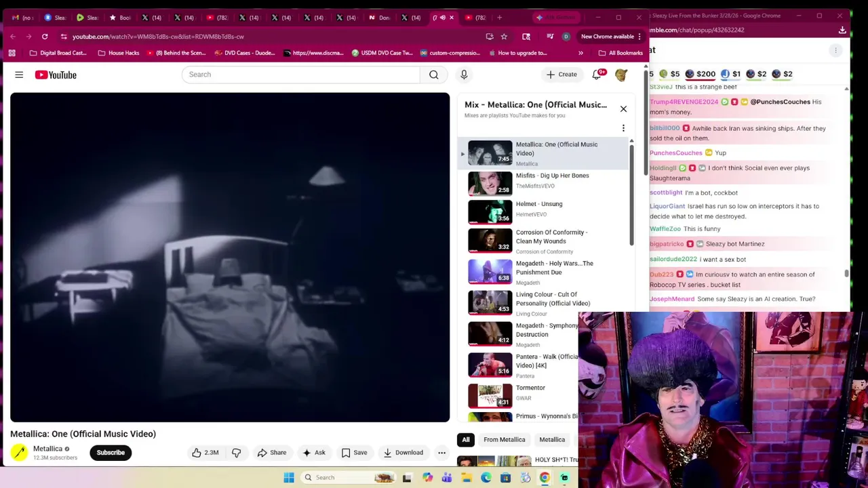Open the Rumble chat popup three-dot menu
The width and height of the screenshot is (868, 488).
836,50
